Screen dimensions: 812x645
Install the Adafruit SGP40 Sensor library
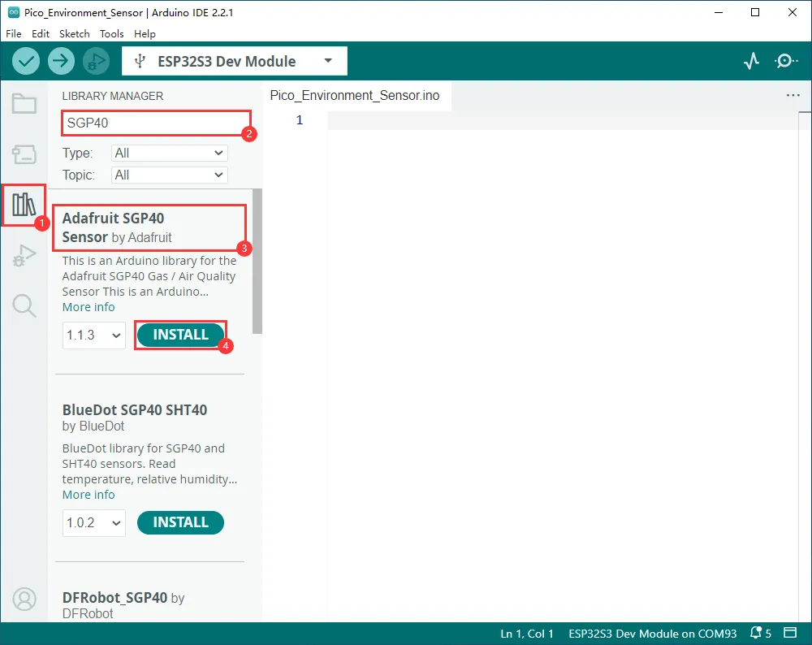180,335
